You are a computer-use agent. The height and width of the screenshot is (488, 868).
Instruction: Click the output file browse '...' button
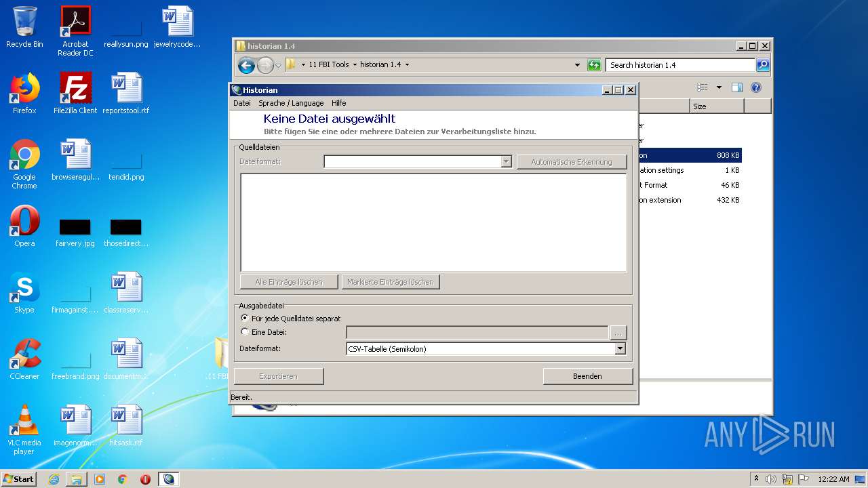pyautogui.click(x=618, y=333)
